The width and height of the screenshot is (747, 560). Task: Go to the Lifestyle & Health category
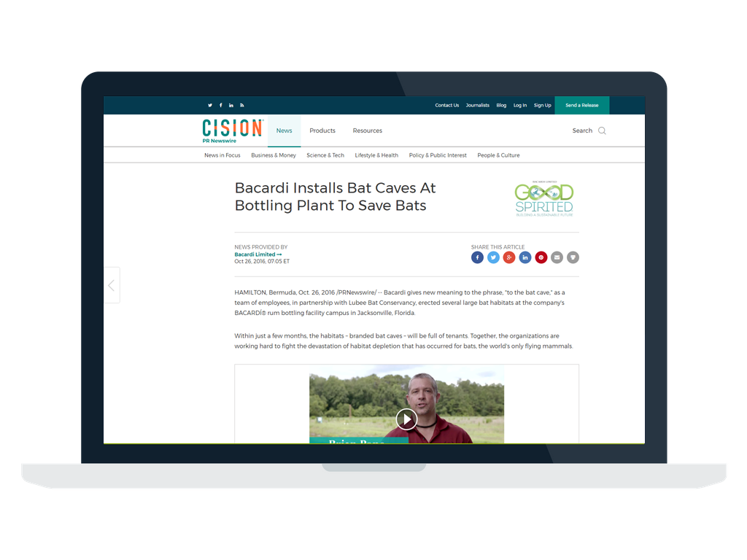[376, 155]
